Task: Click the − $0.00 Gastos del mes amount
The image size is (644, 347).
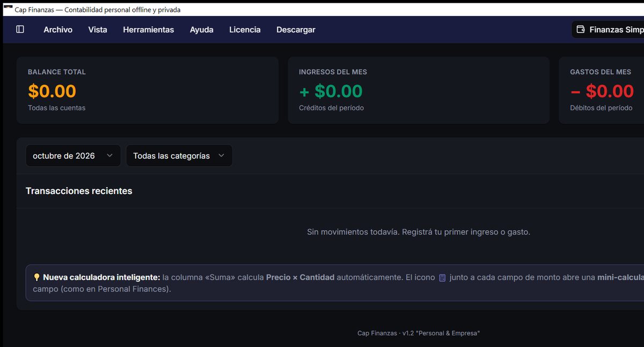Action: click(x=602, y=91)
